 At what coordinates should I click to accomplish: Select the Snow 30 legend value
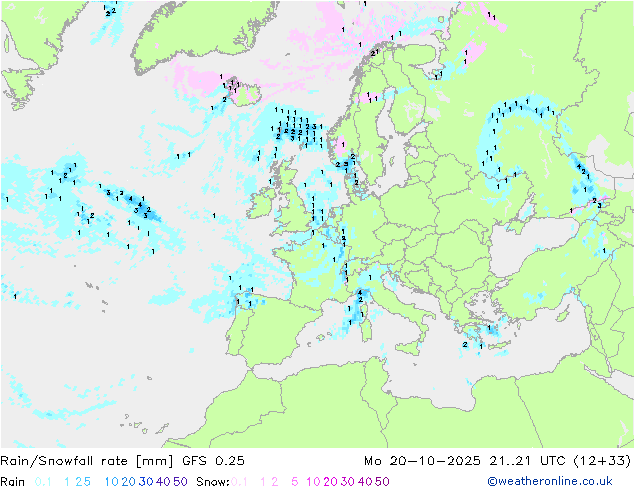pos(348,482)
